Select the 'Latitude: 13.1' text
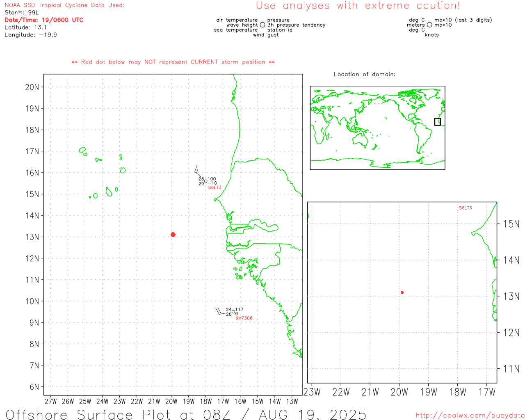This screenshot has width=525, height=420. (x=25, y=27)
